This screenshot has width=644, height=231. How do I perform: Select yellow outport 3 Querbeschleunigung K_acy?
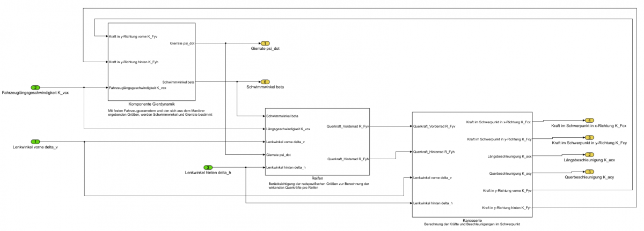point(589,172)
